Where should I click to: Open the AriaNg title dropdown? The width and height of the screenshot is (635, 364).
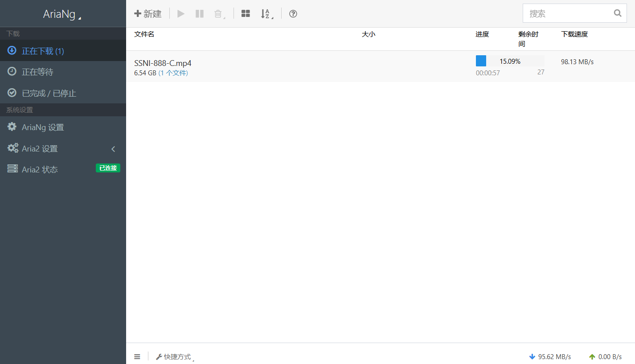coord(62,14)
